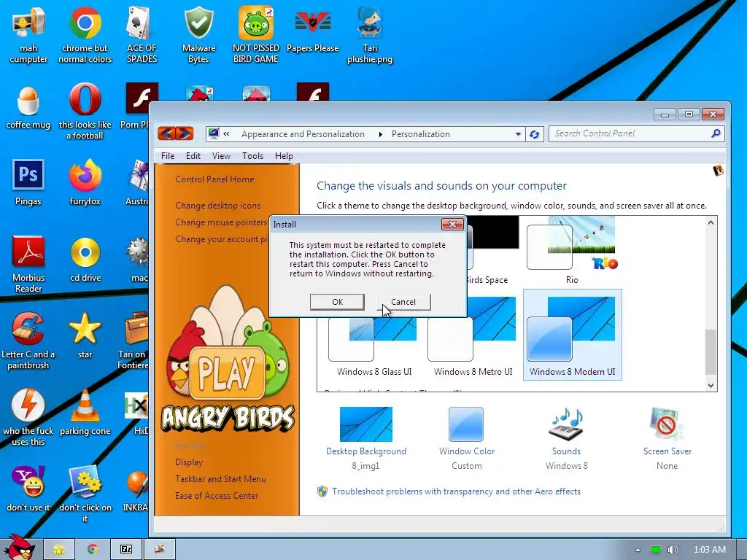747x560 pixels.
Task: Open the 'don't use it' Yahoo icon
Action: point(28,489)
